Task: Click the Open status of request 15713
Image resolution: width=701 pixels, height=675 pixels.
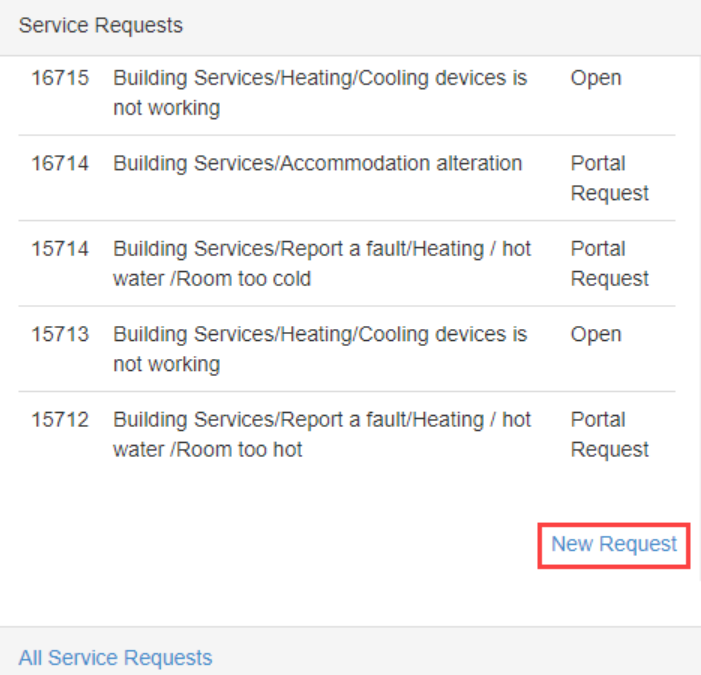Action: point(596,334)
